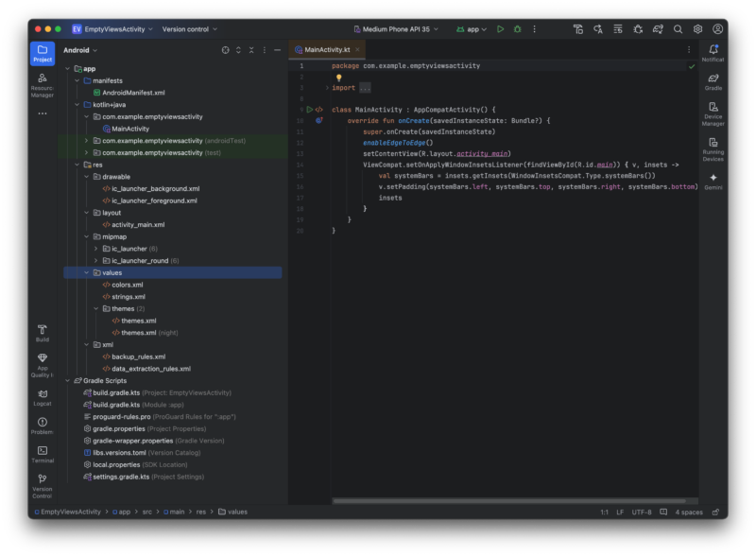Run the app with the green play button
Screen dimensions: 756x556
[501, 29]
